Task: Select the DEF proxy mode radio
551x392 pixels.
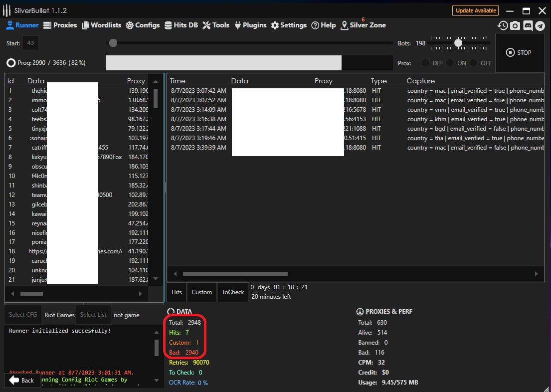Action: (425, 63)
